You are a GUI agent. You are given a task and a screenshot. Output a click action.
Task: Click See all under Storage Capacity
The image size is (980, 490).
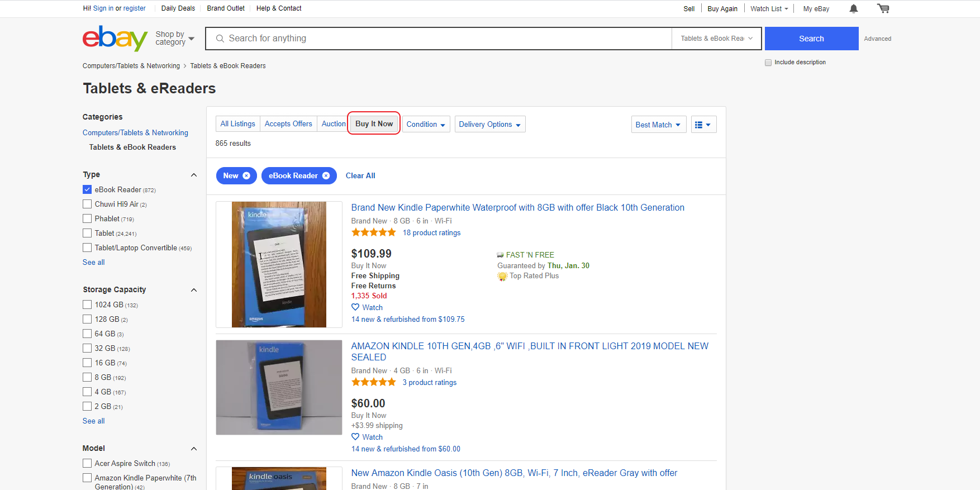tap(94, 421)
